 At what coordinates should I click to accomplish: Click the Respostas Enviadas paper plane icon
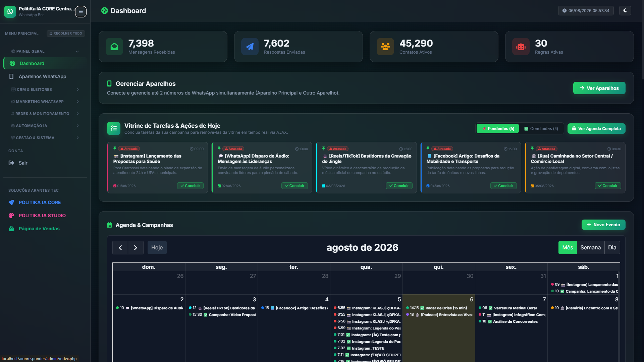point(250,47)
